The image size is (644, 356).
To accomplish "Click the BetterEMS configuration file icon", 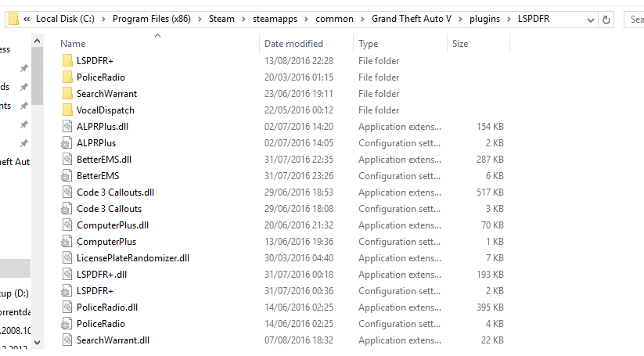I will (67, 176).
